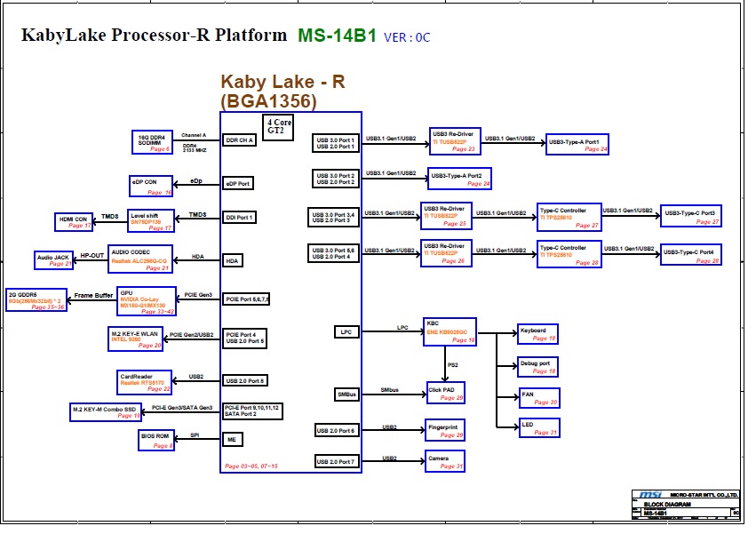Click the M.2 KEY-M Combo SSD block
Screen dimensions: 756x534
106,412
